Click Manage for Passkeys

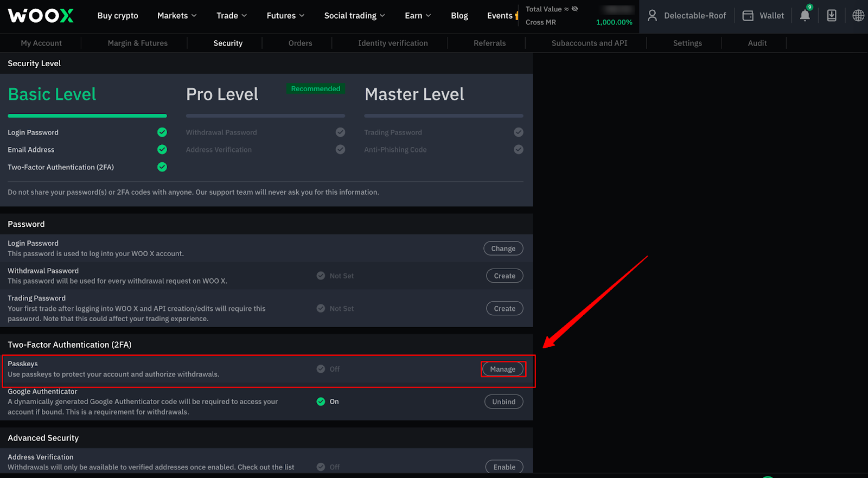pyautogui.click(x=503, y=369)
